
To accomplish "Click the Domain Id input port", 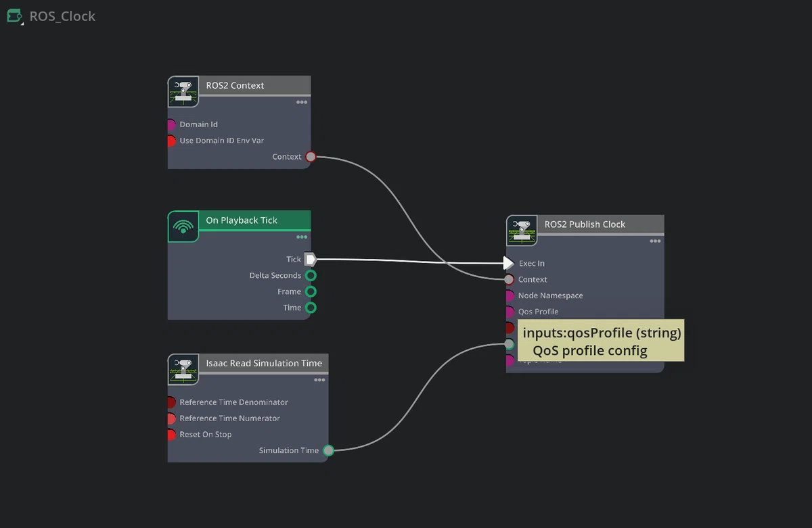I will click(x=171, y=124).
